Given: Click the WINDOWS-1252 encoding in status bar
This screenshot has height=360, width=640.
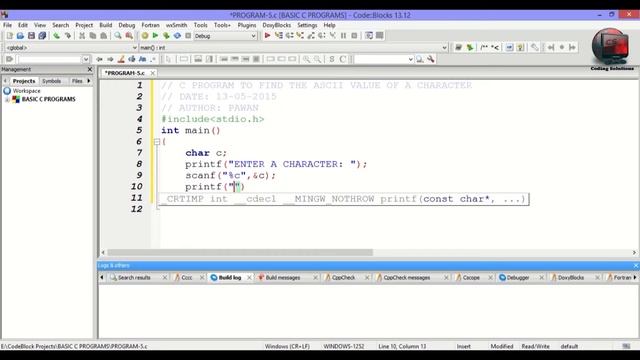Looking at the screenshot, I should [344, 346].
